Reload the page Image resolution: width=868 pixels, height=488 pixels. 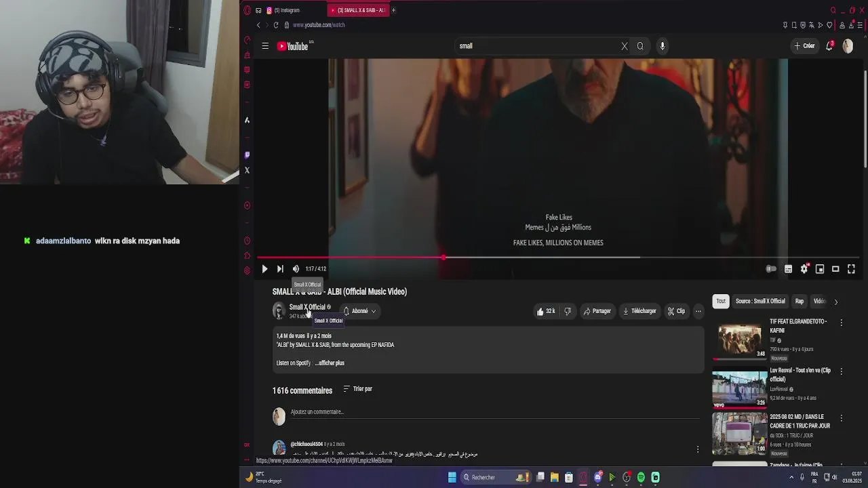coord(275,25)
